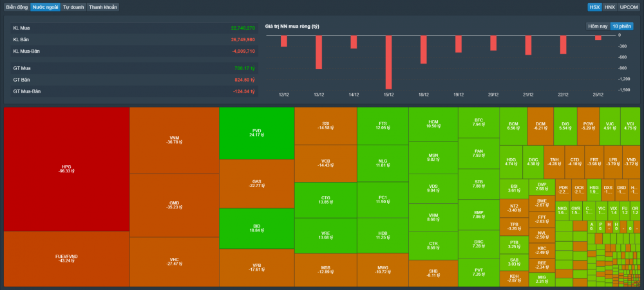This screenshot has width=644, height=290.
Task: Select the LPB treemap tile
Action: coord(613,162)
